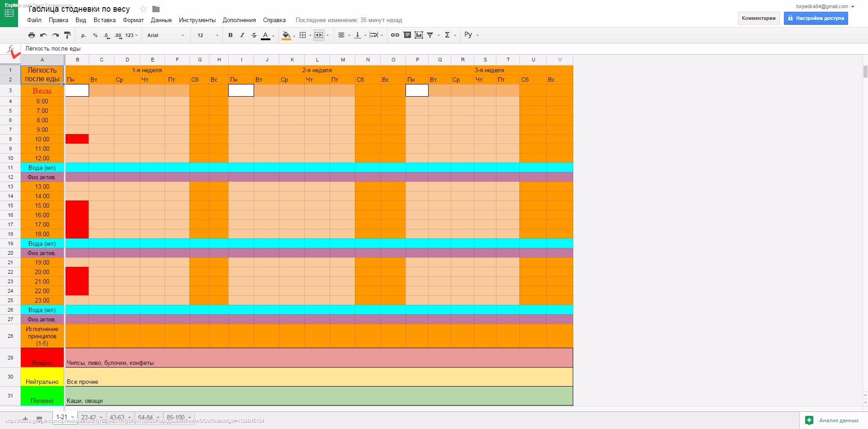
Task: Open the Вид menu
Action: [x=81, y=20]
